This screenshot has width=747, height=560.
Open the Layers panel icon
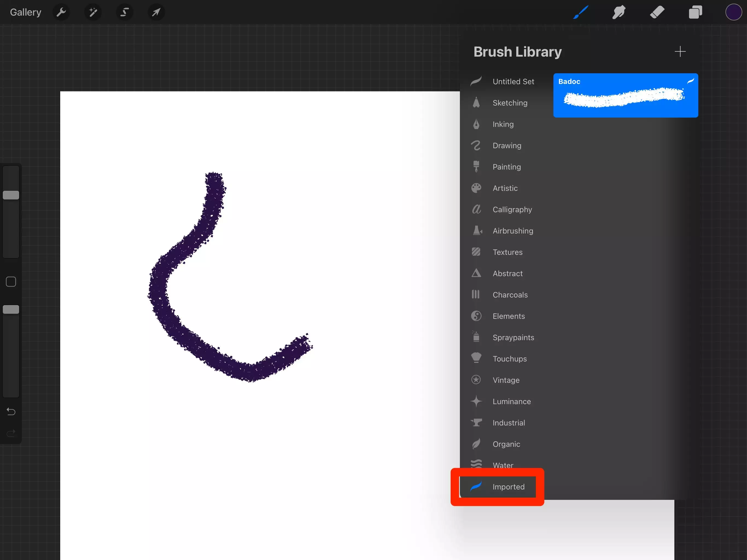(695, 13)
